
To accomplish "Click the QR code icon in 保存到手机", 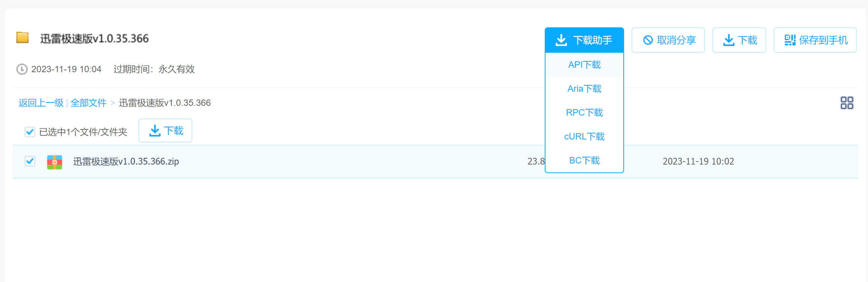I will pos(790,40).
